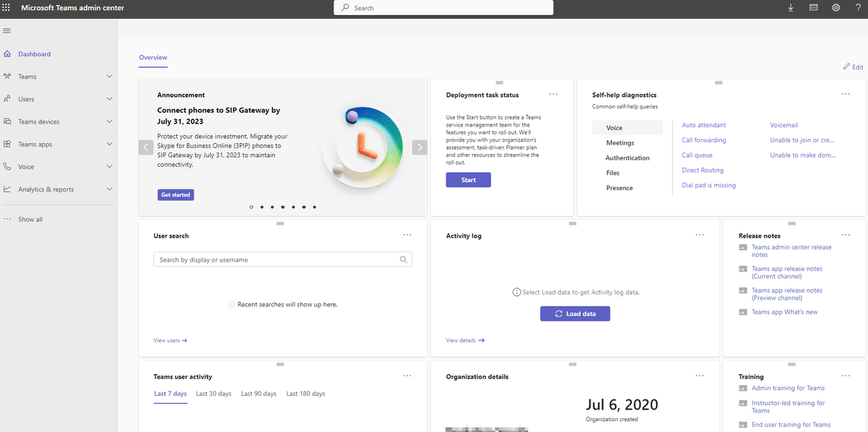868x432 pixels.
Task: Open the settings gear icon
Action: [x=836, y=8]
